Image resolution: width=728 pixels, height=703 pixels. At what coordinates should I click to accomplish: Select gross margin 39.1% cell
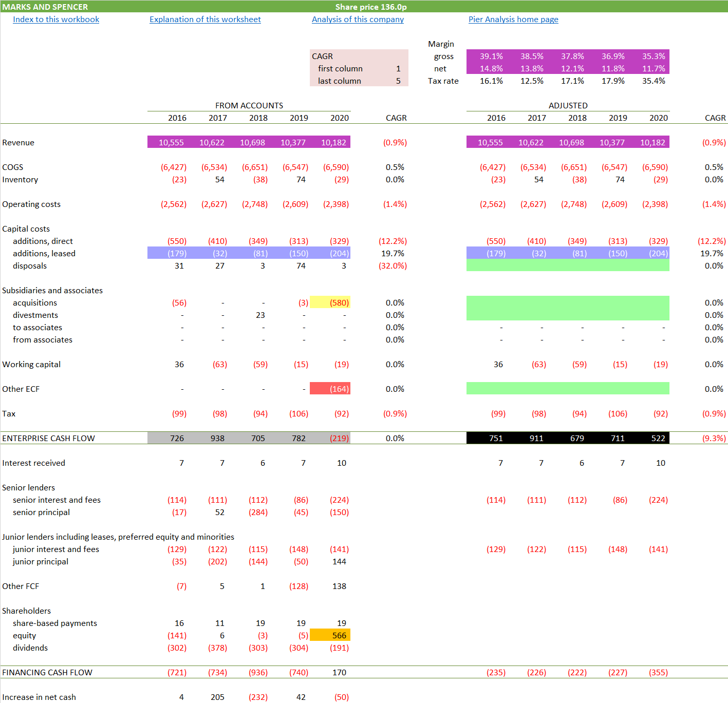tap(491, 56)
